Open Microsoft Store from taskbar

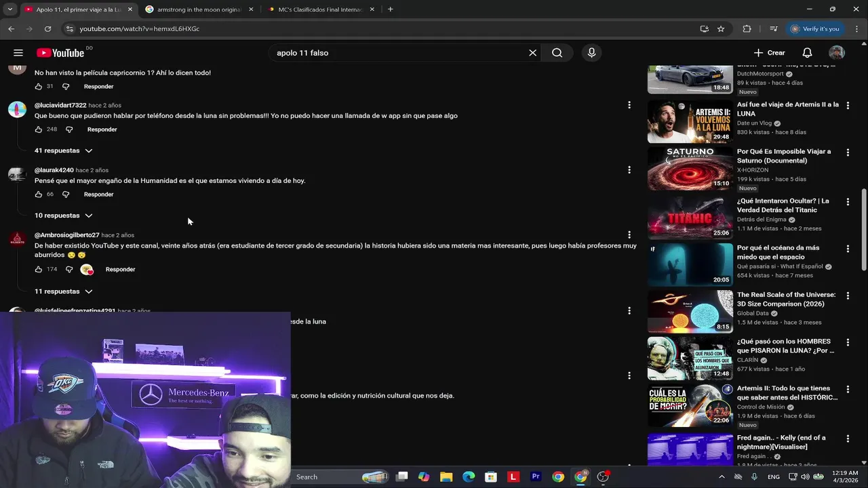[x=491, y=477]
